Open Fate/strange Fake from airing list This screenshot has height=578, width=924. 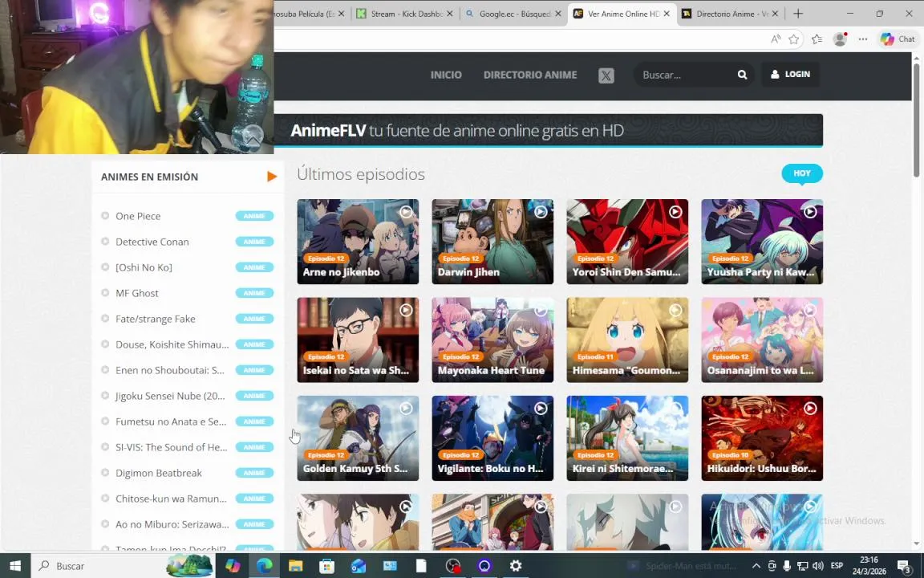pos(155,319)
